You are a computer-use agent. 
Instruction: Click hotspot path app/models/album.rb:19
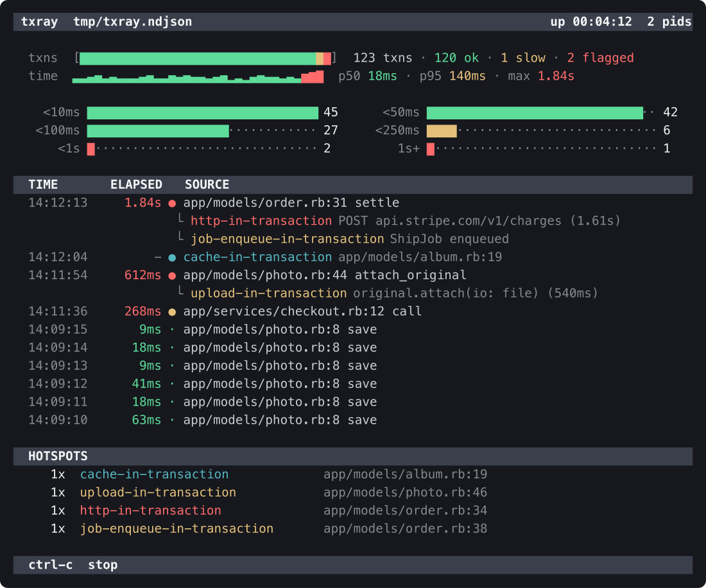tap(405, 474)
